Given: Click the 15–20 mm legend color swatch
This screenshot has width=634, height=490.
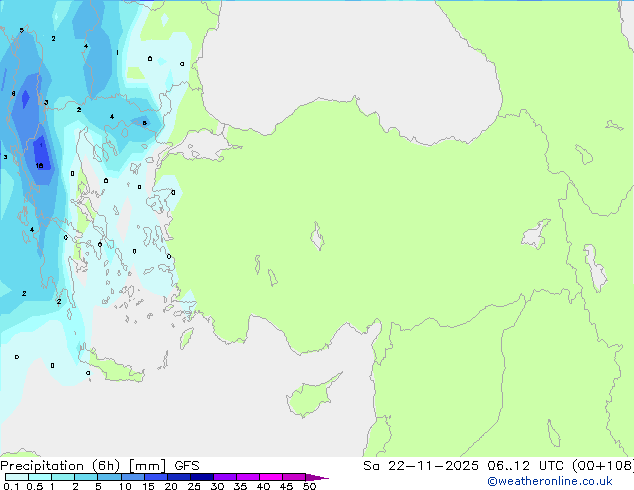Looking at the screenshot, I should coord(155,477).
